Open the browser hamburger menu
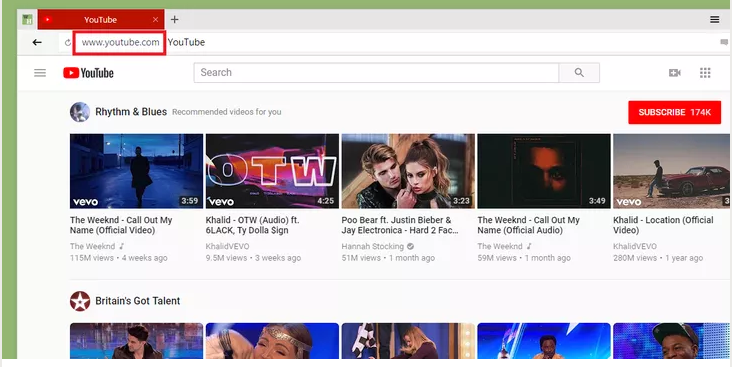The width and height of the screenshot is (732, 367). tap(714, 20)
